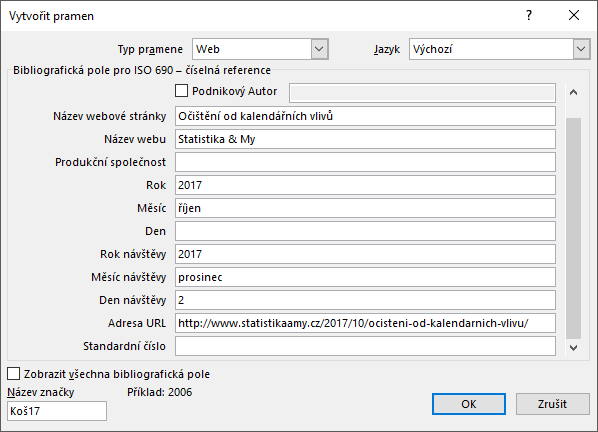Click the vertical scrollbar thumb
Image resolution: width=598 pixels, height=432 pixels.
coord(573,228)
